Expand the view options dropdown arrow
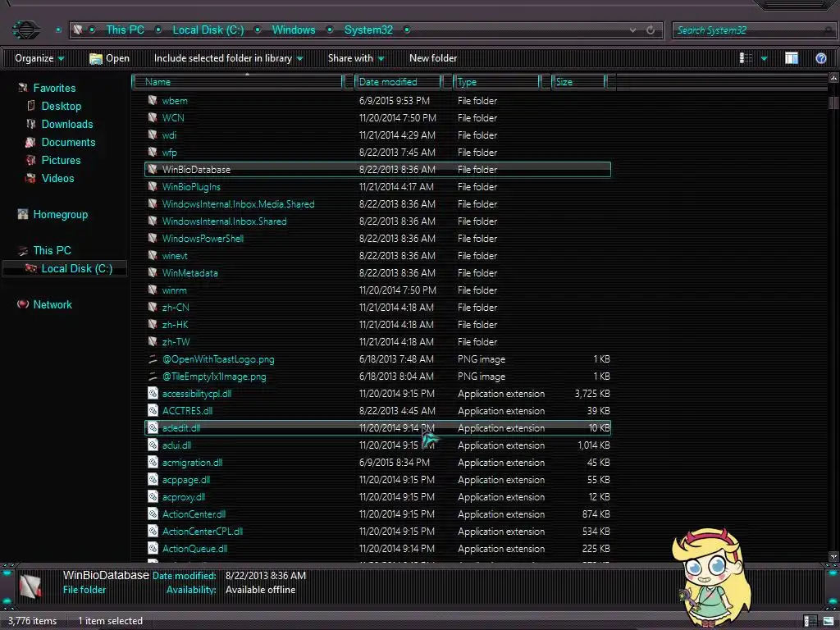 tap(764, 58)
